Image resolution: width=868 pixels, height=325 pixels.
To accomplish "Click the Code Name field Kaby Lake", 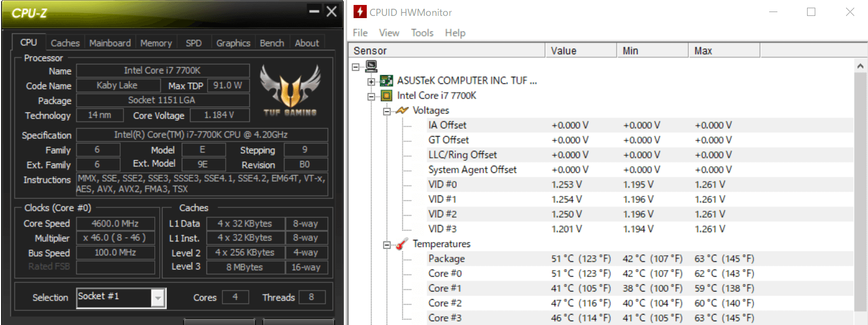I will [118, 86].
